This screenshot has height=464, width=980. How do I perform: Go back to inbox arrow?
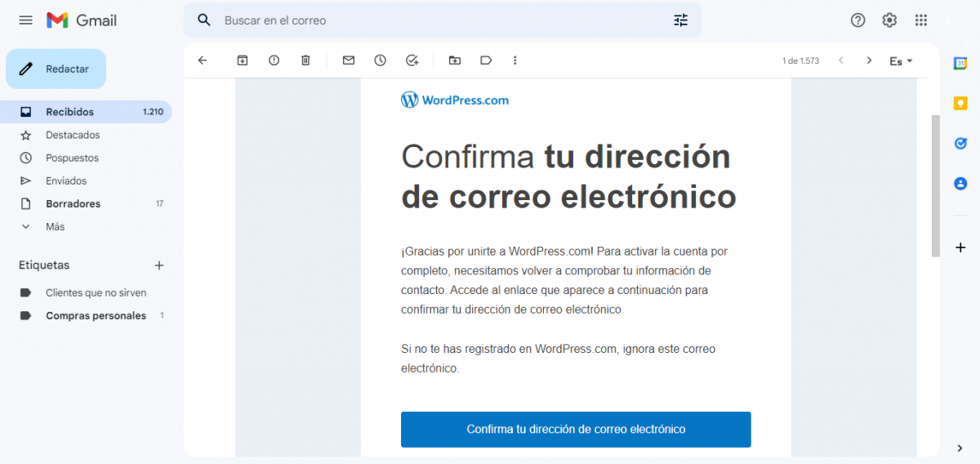(x=203, y=60)
